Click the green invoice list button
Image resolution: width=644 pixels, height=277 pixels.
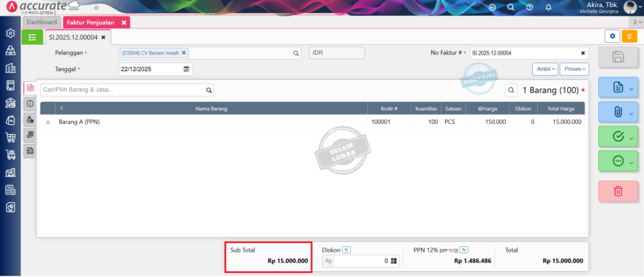(32, 37)
